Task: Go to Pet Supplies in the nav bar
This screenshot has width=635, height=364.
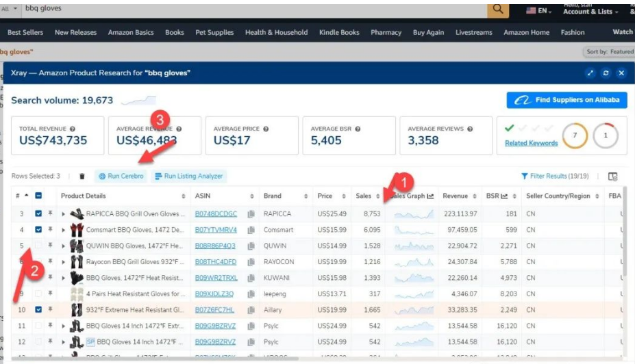Action: (214, 32)
